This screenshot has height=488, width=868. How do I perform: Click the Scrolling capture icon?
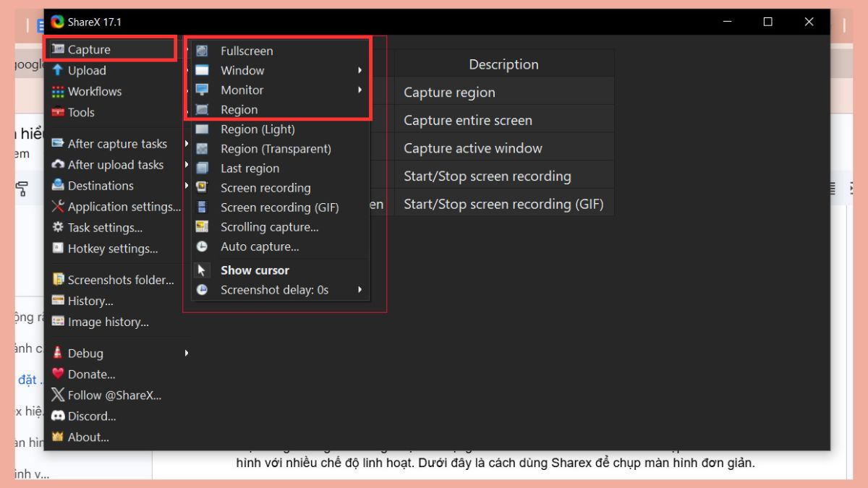pyautogui.click(x=203, y=227)
